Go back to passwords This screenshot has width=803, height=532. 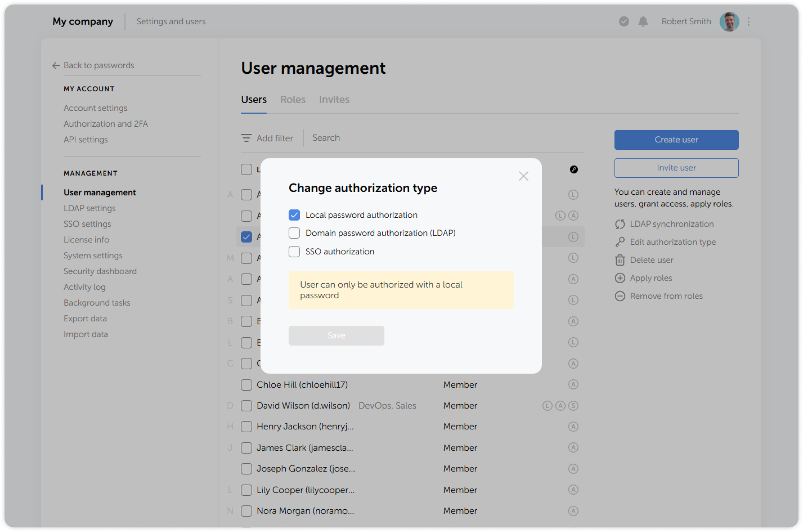click(x=94, y=65)
